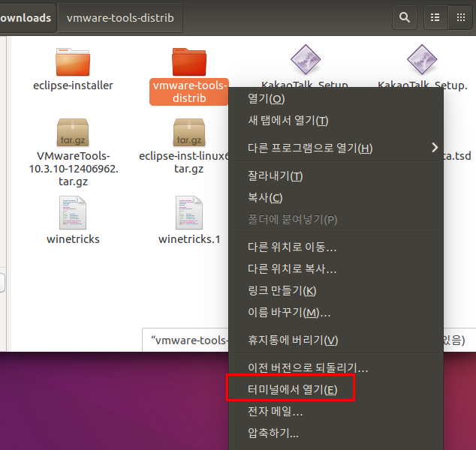The height and width of the screenshot is (450, 476).
Task: Click the first KakaoTalk_Setup file name
Action: tap(305, 84)
